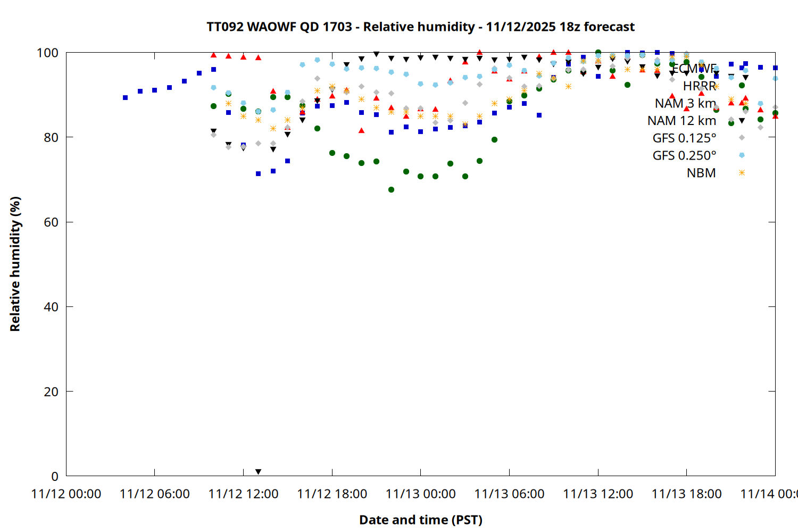798x532 pixels.
Task: Click the 60 value on the y-axis
Action: click(51, 222)
